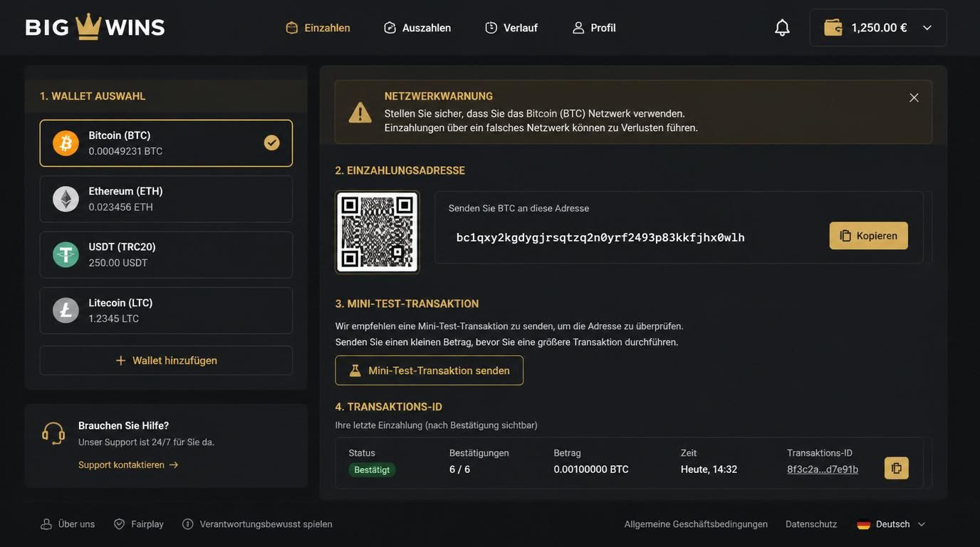Click the Bitcoin coin icon
The width and height of the screenshot is (980, 547).
pos(66,143)
